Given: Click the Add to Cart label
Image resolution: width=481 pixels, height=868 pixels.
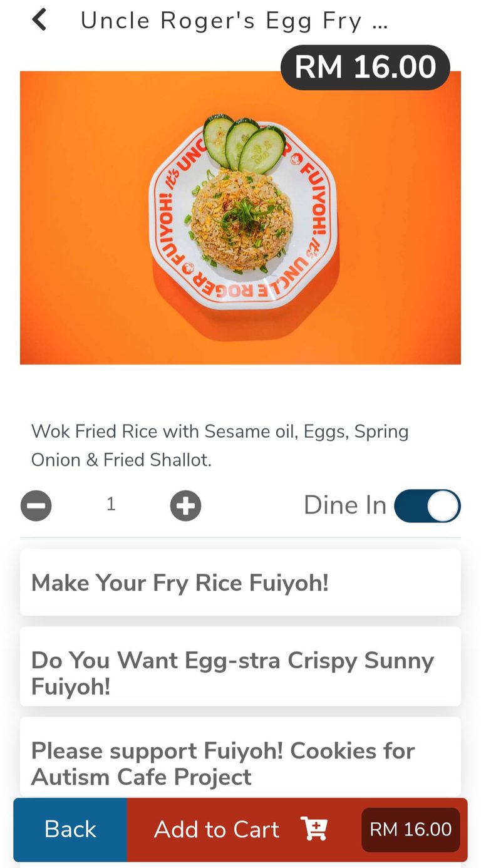Looking at the screenshot, I should coord(217,829).
